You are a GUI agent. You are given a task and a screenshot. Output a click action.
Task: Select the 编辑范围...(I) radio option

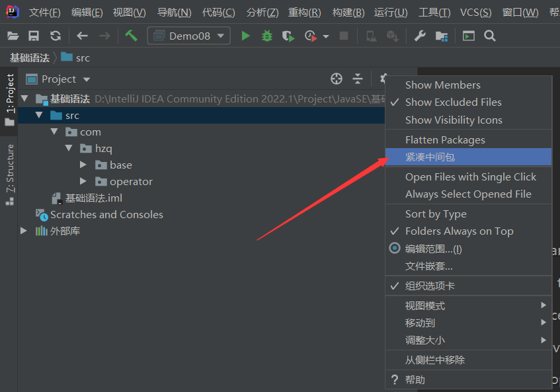point(468,249)
